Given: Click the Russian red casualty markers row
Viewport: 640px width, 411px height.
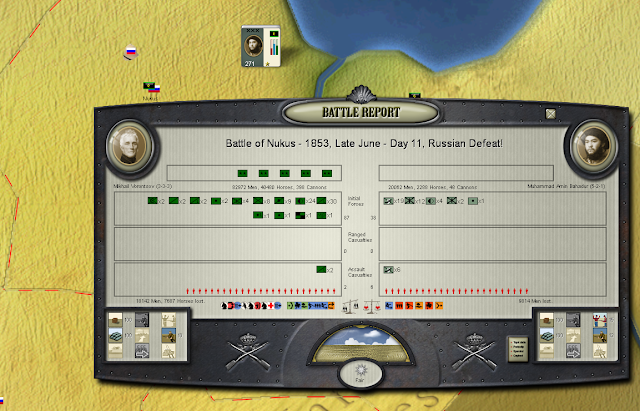Looking at the screenshot, I should click(261, 291).
